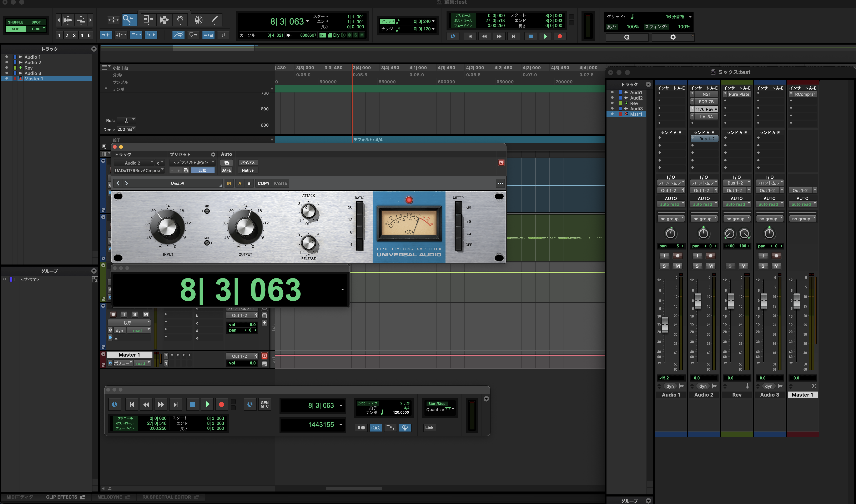Open RX SPECTRAL EDITOR tab
The height and width of the screenshot is (504, 856).
170,497
